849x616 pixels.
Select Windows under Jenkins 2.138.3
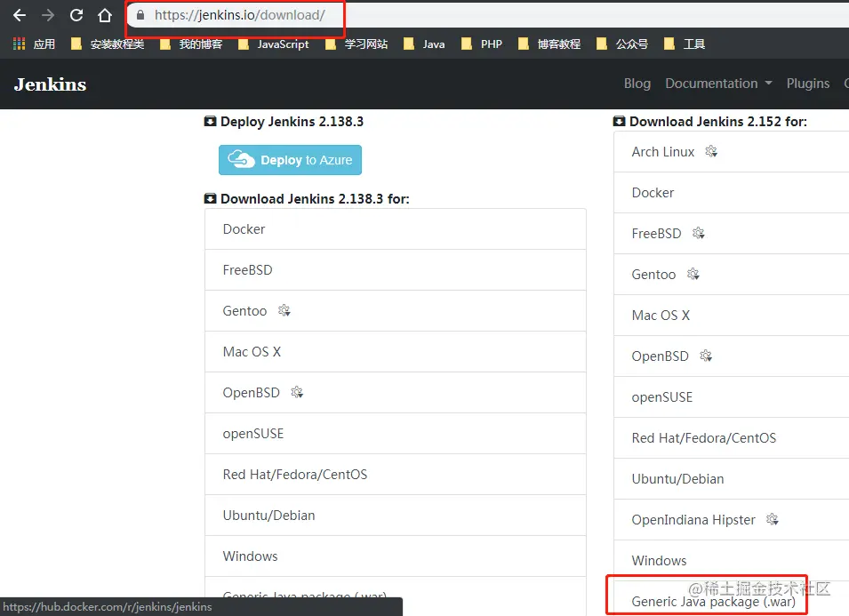tap(396, 556)
